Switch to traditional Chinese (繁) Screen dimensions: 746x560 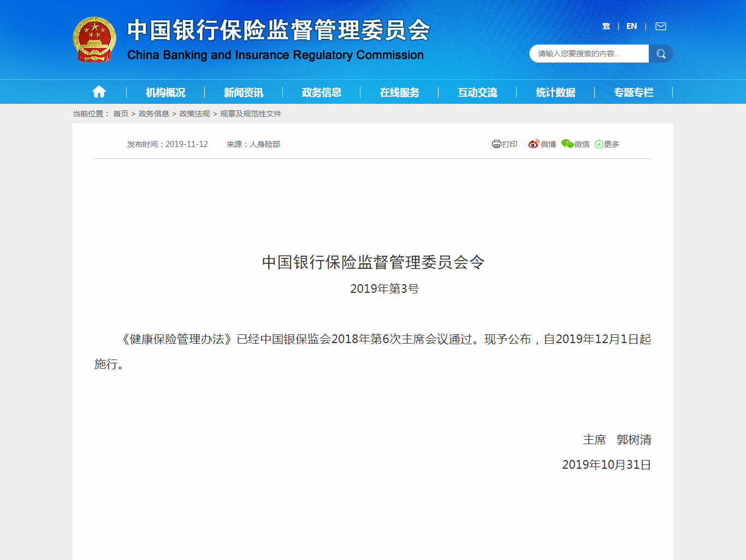[x=606, y=26]
